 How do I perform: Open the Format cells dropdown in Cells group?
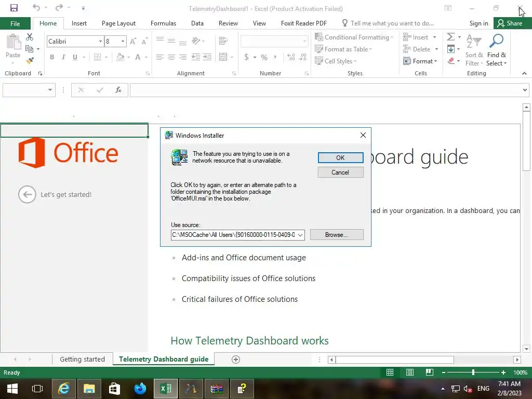click(420, 61)
